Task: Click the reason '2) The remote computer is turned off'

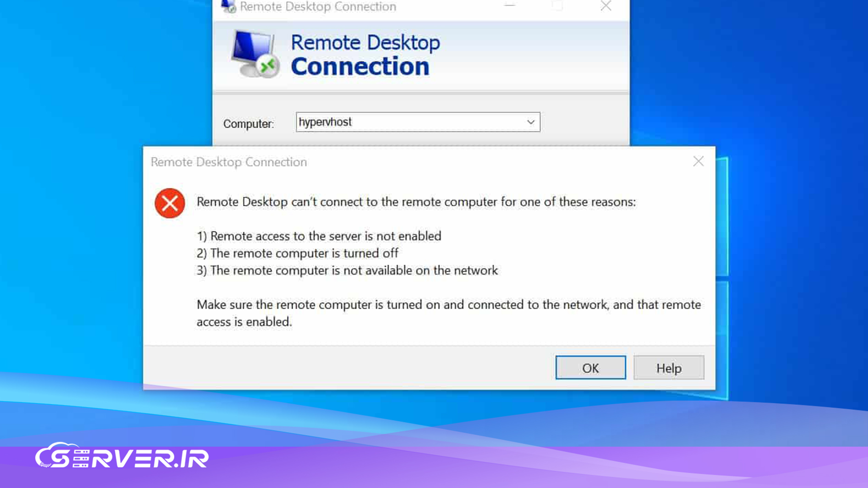Action: [297, 253]
